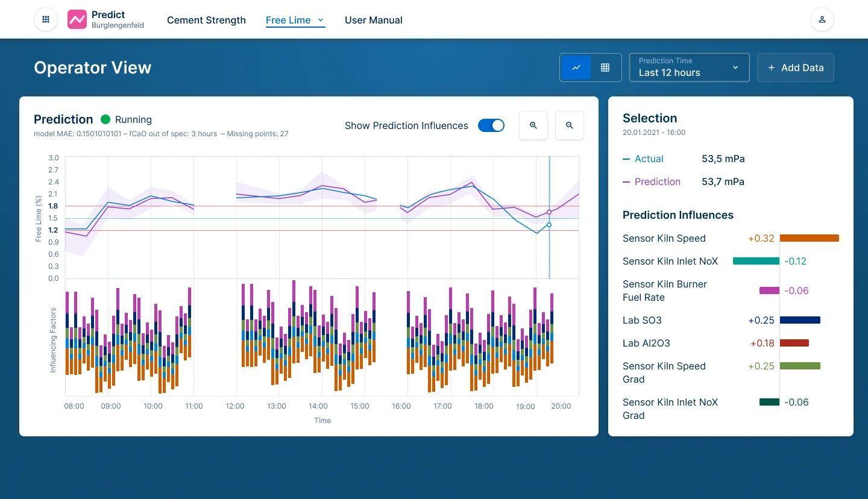This screenshot has height=499, width=868.
Task: Click the Operator View heading
Action: [93, 67]
